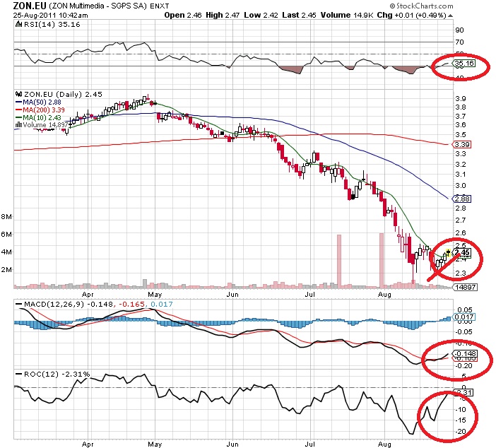Select the MA(200) red legend line marker
The image size is (496, 448).
[18, 110]
